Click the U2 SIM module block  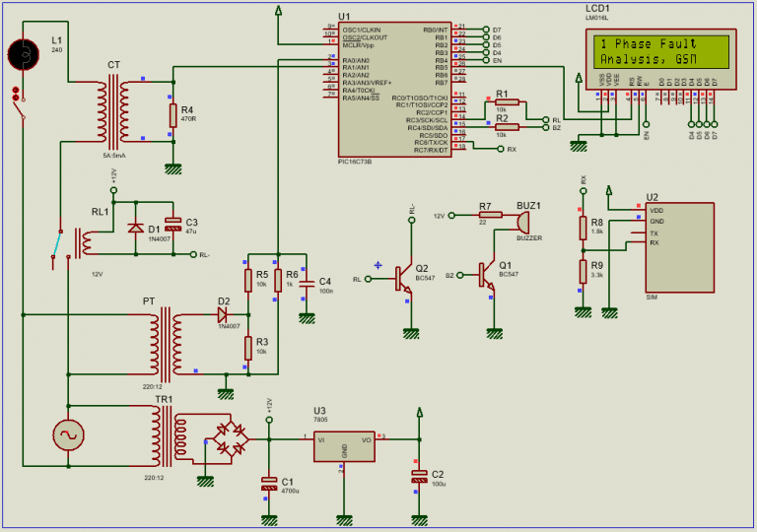680,247
